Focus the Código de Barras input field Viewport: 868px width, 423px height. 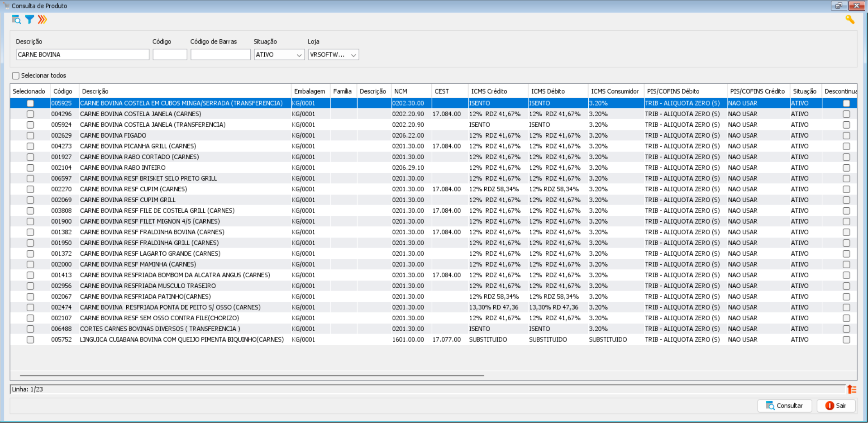[220, 55]
